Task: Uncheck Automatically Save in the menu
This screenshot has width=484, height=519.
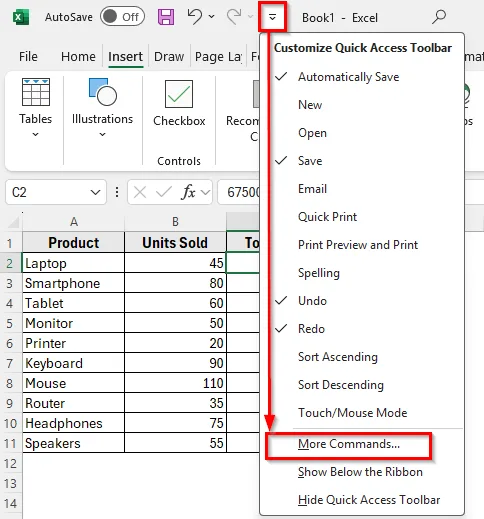Action: coord(362,77)
